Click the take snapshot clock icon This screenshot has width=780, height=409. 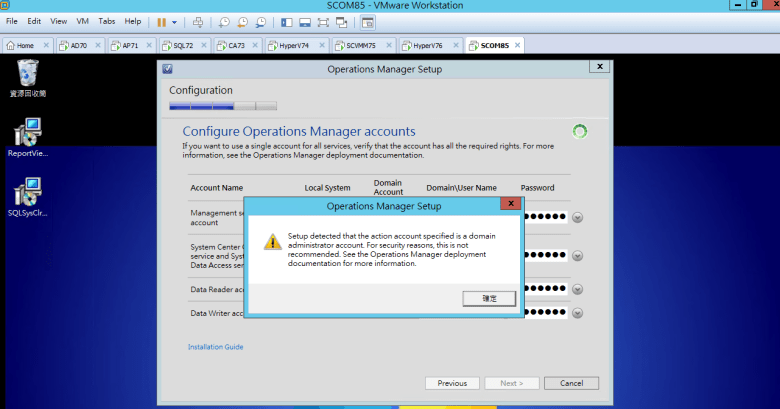223,21
